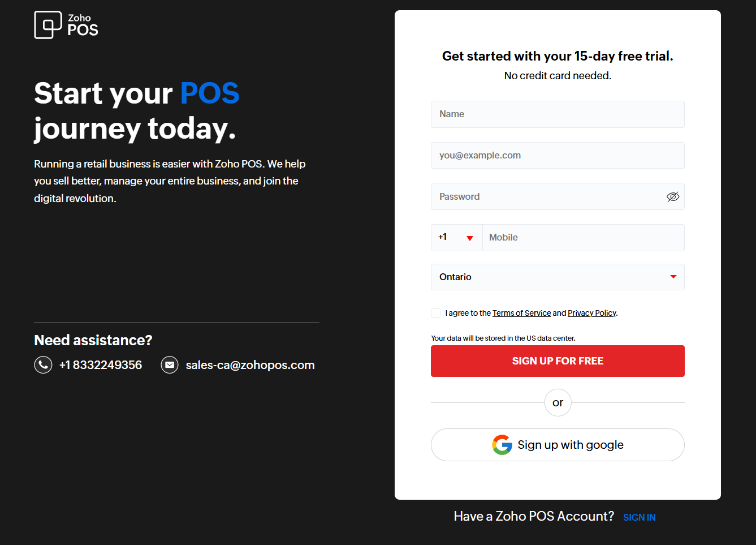Open the +1 country code dropdown

click(456, 238)
